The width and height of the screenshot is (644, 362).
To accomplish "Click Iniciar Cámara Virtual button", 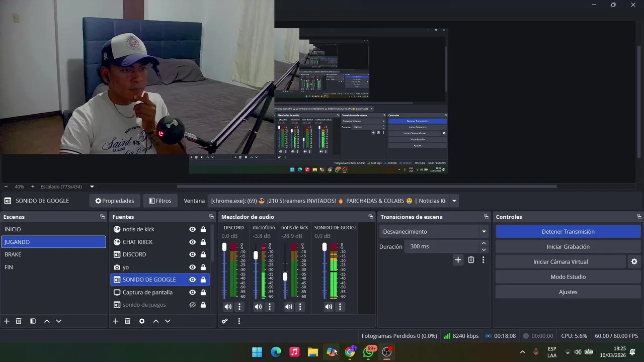I will coord(560,262).
